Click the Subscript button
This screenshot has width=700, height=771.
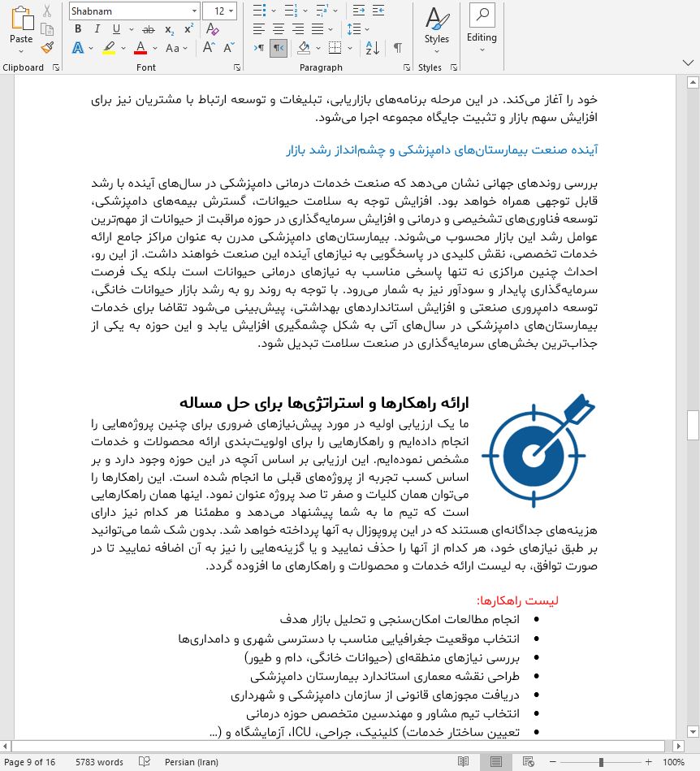[x=170, y=29]
